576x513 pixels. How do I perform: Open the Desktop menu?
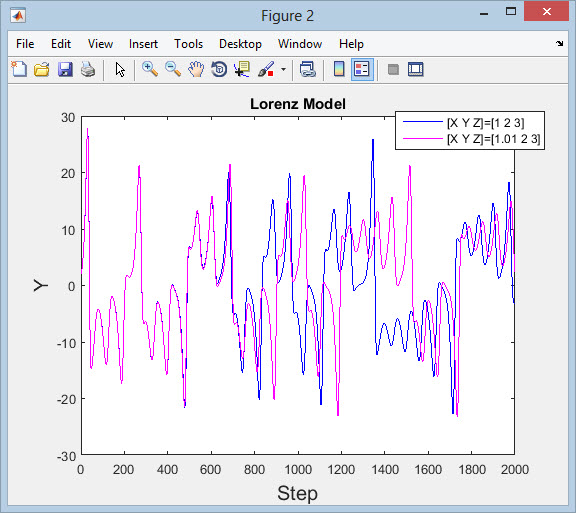(240, 44)
